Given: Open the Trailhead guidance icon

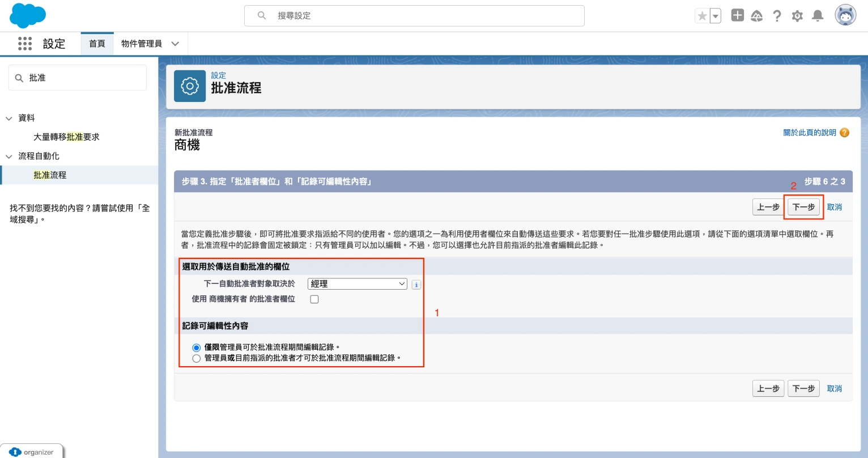Looking at the screenshot, I should [757, 16].
